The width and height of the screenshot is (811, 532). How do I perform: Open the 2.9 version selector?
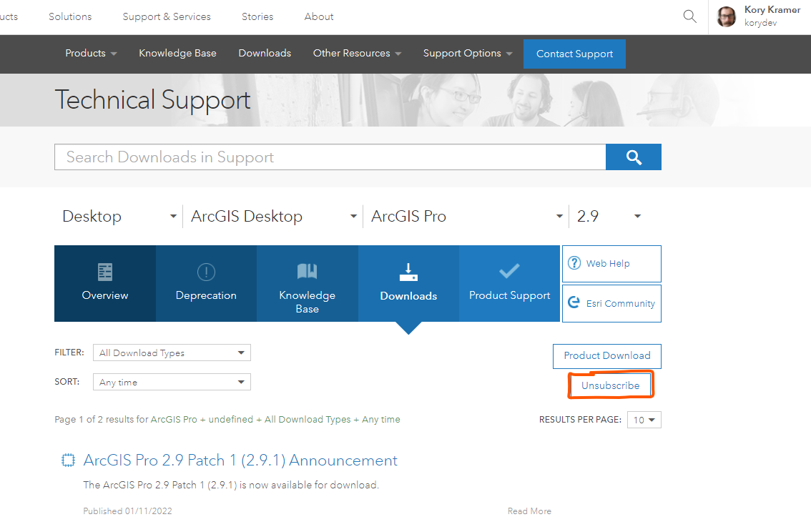(608, 215)
